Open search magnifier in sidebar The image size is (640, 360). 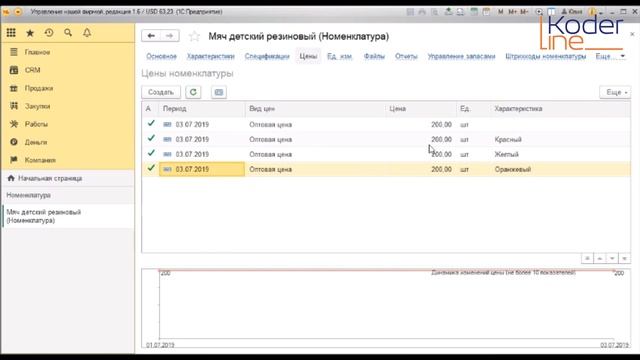[68, 33]
